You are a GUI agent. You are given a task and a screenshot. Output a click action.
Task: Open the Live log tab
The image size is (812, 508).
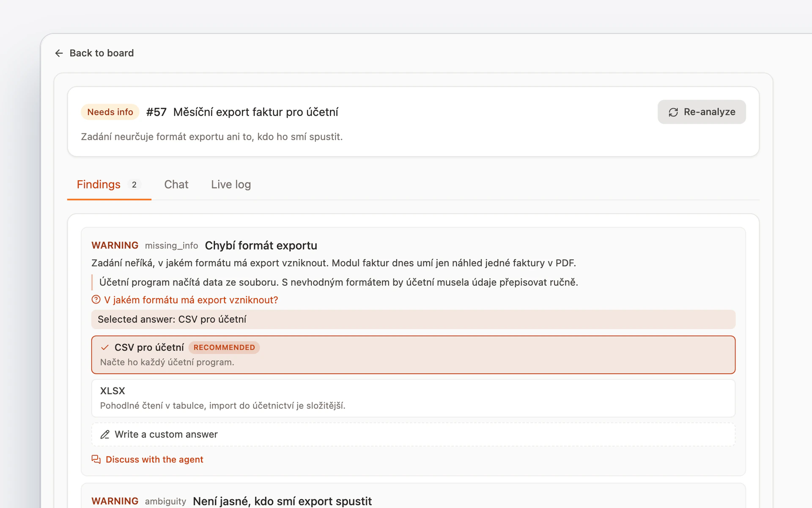pos(231,185)
